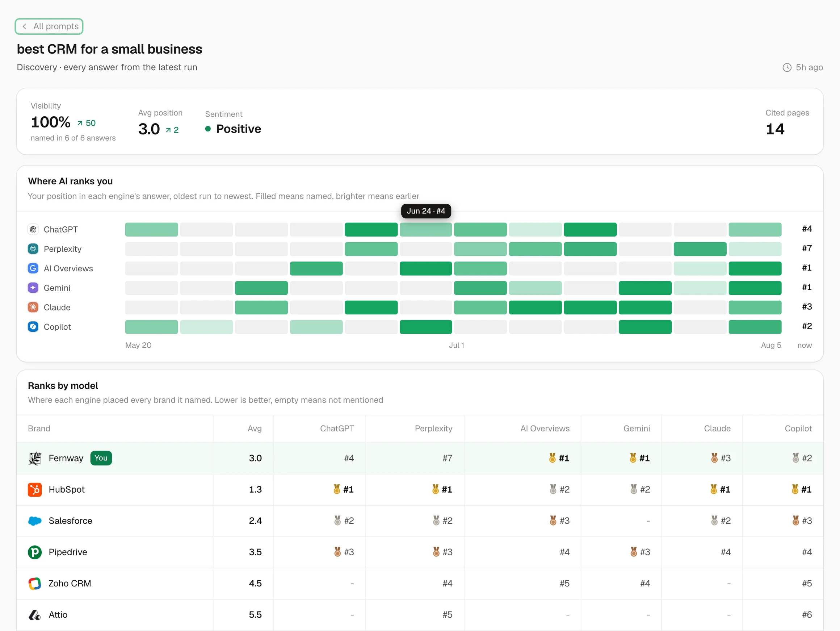
Task: Click the Pipedrive brand logo
Action: click(x=34, y=552)
